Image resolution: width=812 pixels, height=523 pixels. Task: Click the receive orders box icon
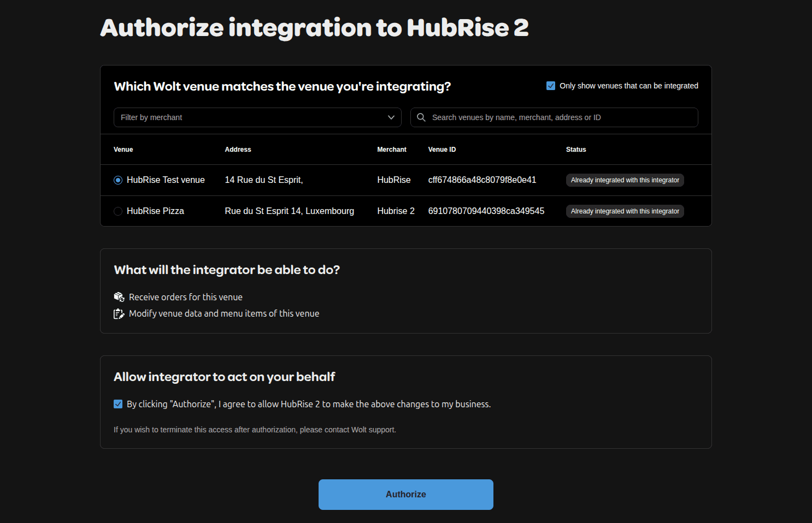click(119, 297)
